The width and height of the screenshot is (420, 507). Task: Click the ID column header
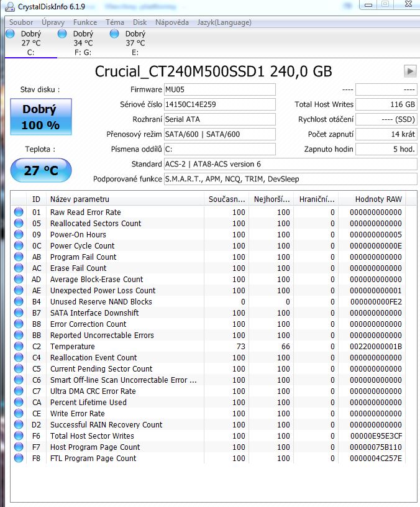(x=36, y=199)
